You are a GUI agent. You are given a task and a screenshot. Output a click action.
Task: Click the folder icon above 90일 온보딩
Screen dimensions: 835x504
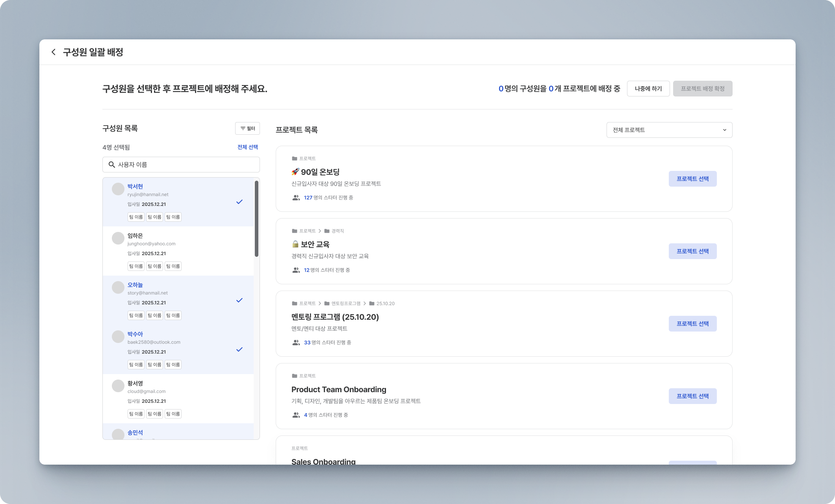point(294,158)
